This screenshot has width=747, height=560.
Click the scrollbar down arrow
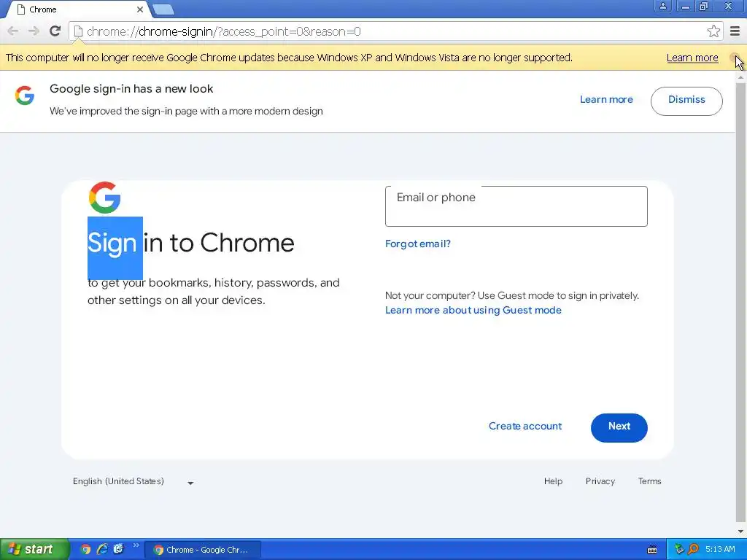click(740, 532)
